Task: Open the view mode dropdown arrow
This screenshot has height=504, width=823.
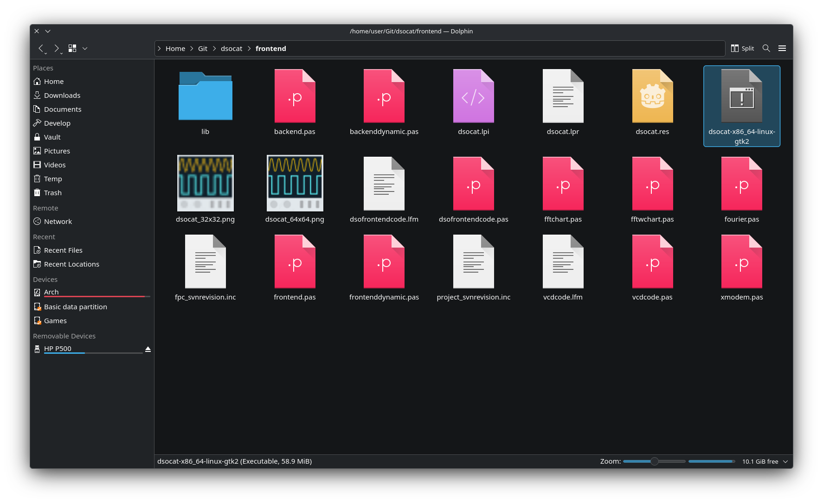Action: click(85, 48)
